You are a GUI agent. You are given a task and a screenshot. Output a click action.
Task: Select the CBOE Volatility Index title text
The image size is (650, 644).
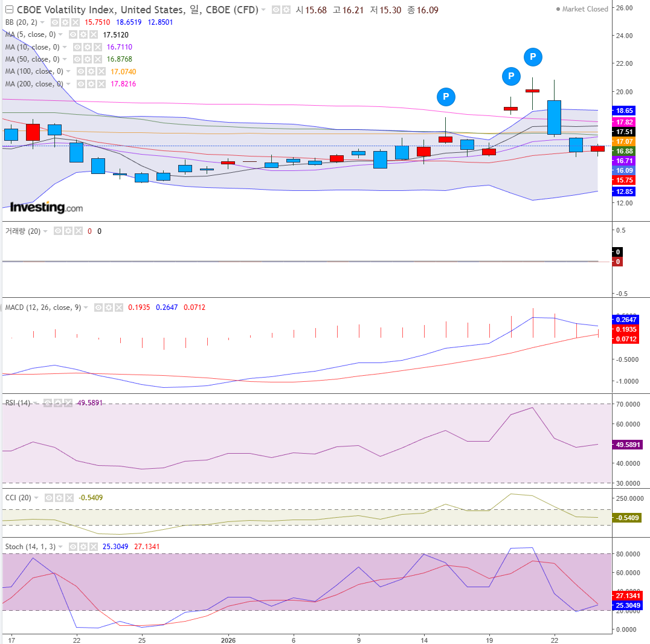coord(137,10)
